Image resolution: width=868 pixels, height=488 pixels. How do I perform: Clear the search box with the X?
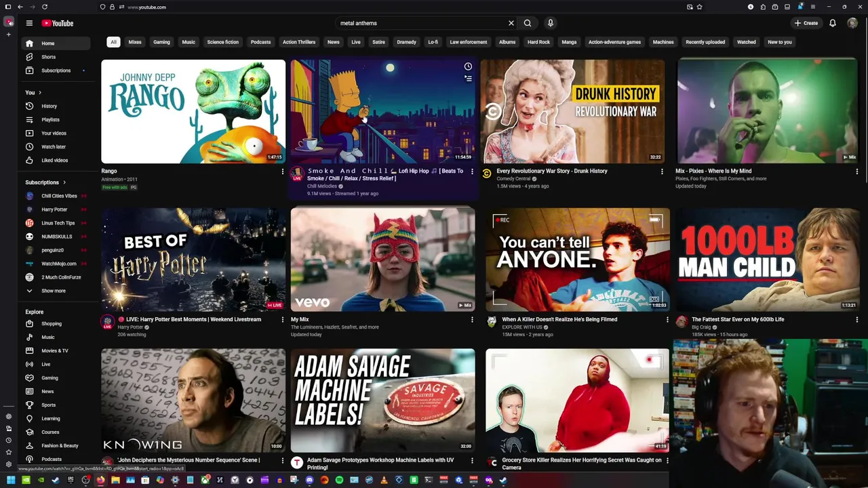(511, 23)
